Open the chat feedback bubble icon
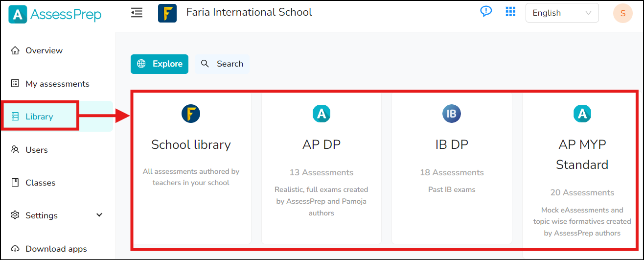Image resolution: width=644 pixels, height=260 pixels. (x=486, y=12)
